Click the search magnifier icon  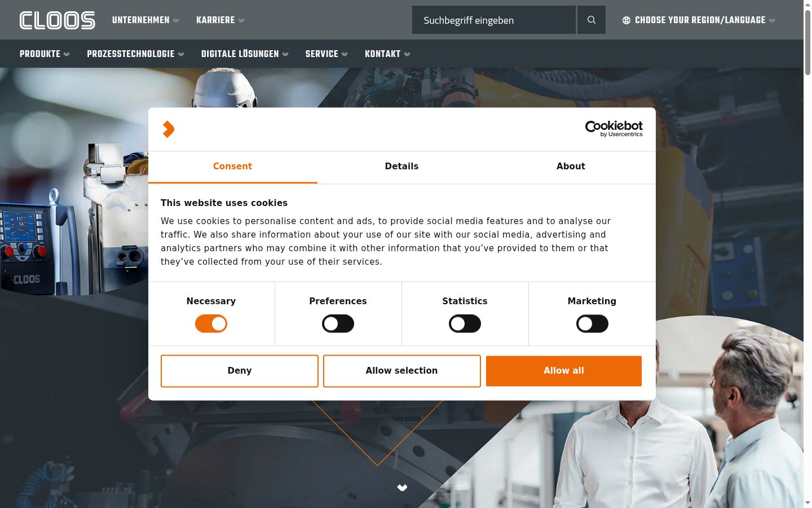point(592,20)
